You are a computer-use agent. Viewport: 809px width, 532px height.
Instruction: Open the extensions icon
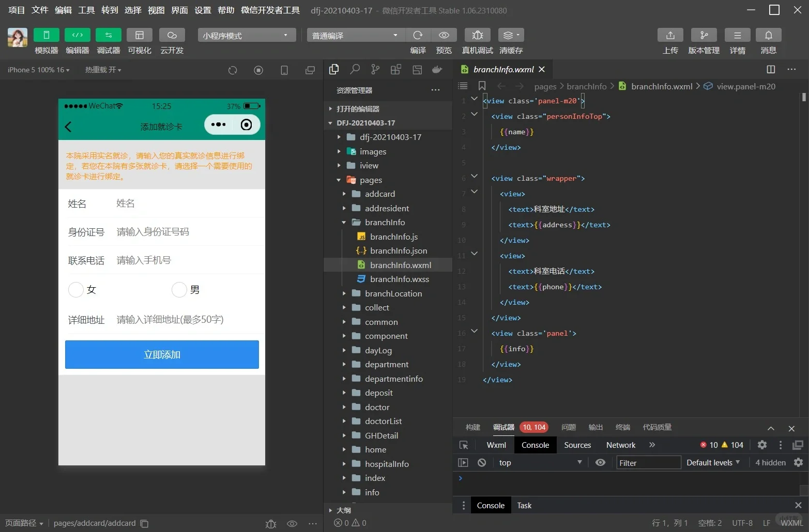396,69
